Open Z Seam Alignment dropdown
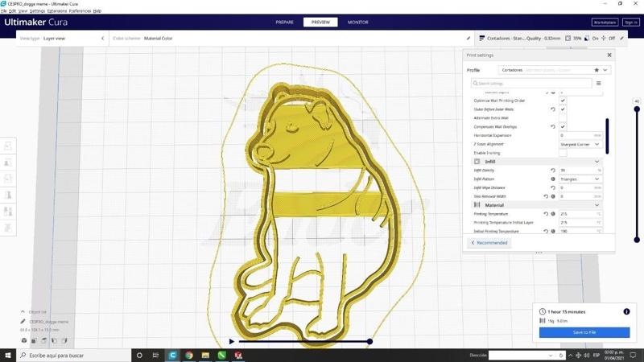This screenshot has height=362, width=644. (580, 145)
